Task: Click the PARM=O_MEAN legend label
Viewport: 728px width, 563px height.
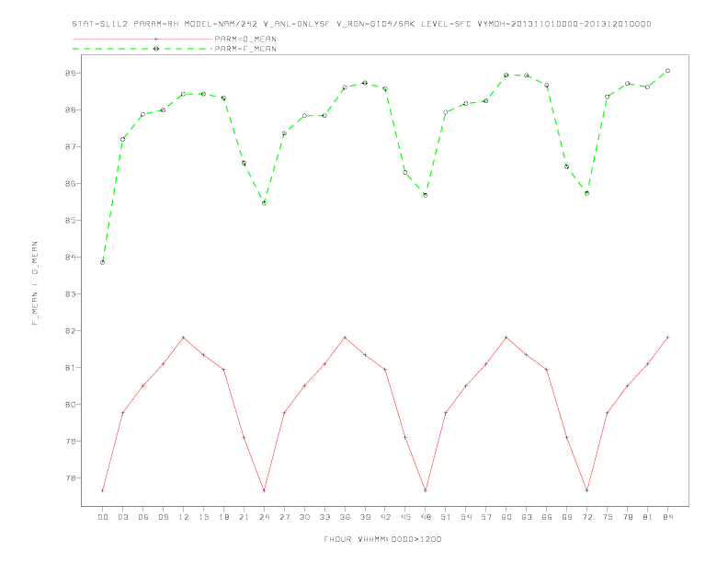Action: [x=245, y=39]
